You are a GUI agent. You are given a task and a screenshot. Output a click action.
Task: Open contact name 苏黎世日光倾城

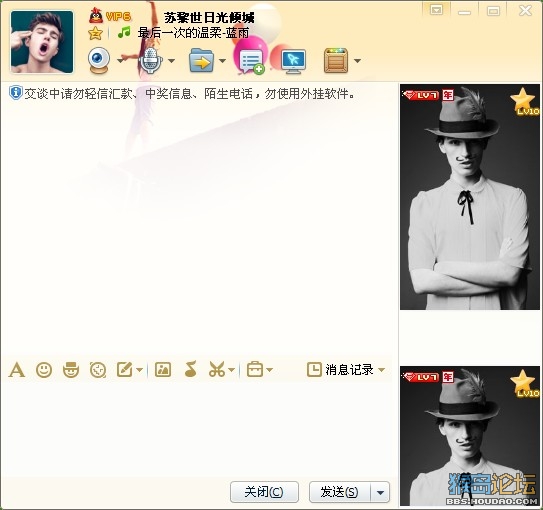click(x=209, y=17)
